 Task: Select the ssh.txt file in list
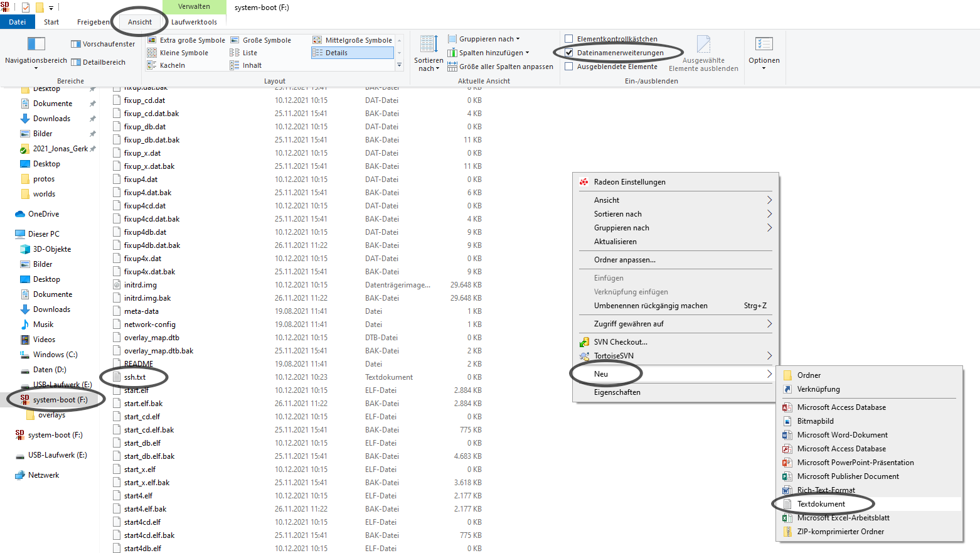pyautogui.click(x=134, y=377)
